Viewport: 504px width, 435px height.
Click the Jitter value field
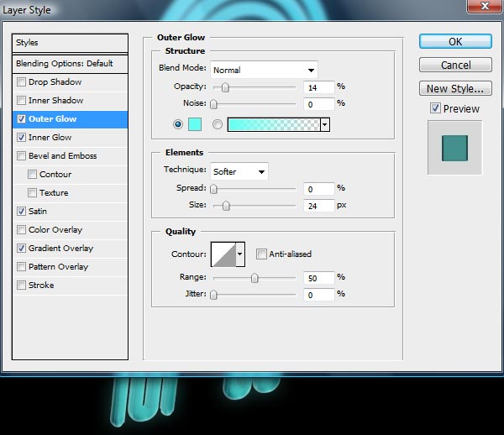(319, 295)
